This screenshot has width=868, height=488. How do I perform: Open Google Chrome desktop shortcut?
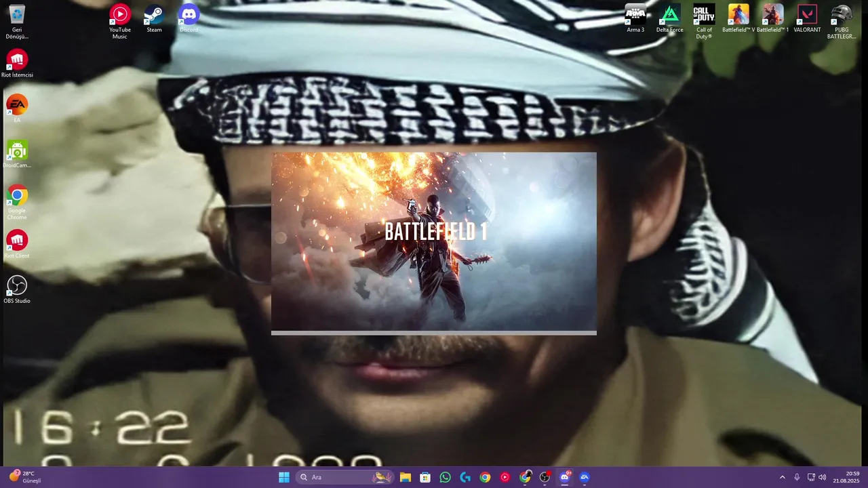[x=17, y=202]
